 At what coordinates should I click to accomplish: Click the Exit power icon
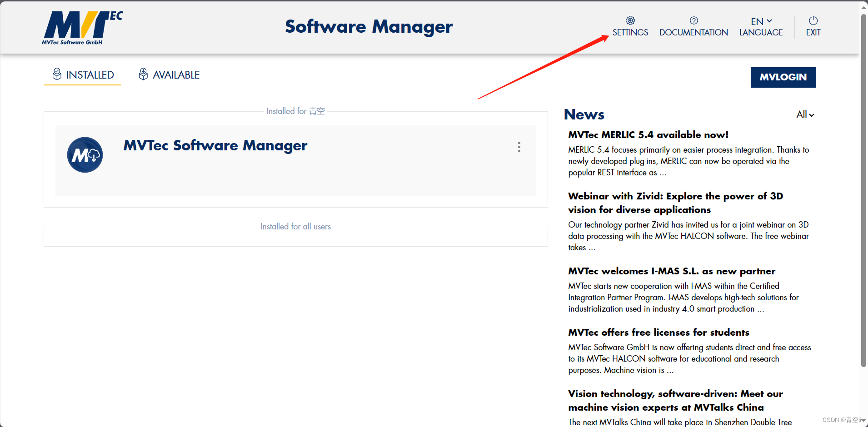click(813, 20)
